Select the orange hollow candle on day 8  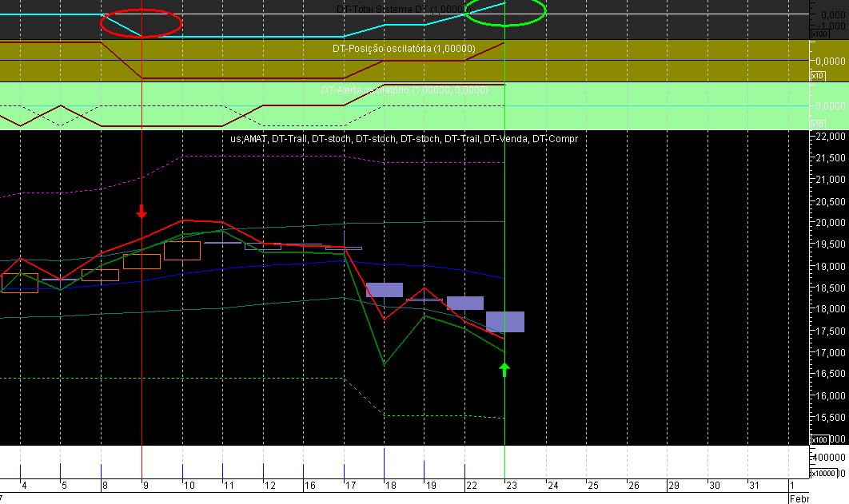tap(100, 275)
